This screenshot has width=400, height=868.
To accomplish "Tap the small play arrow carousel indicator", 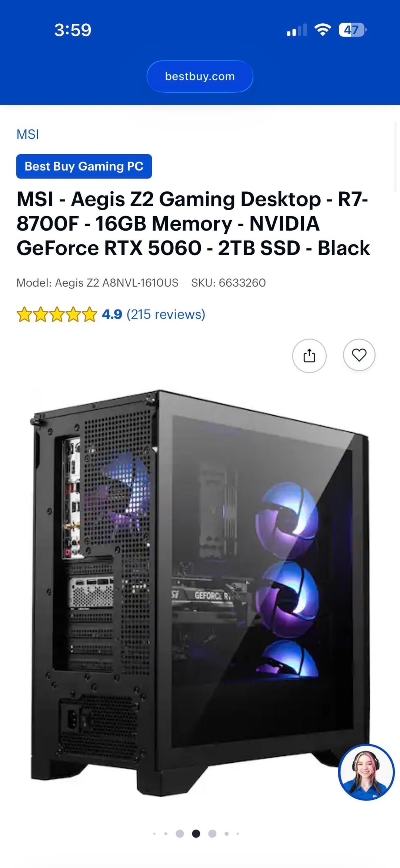I will point(166,834).
